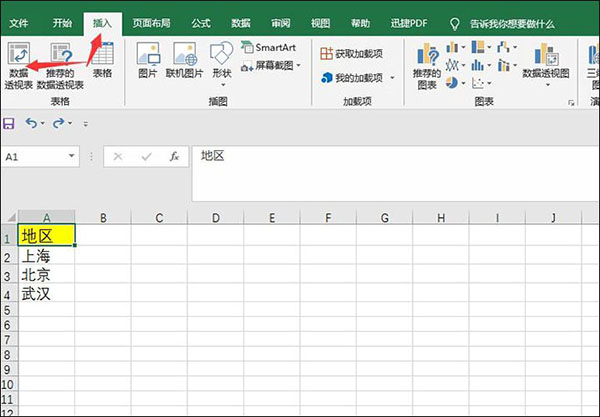Click the 告诉我你想要做什么 search field

tap(518, 21)
